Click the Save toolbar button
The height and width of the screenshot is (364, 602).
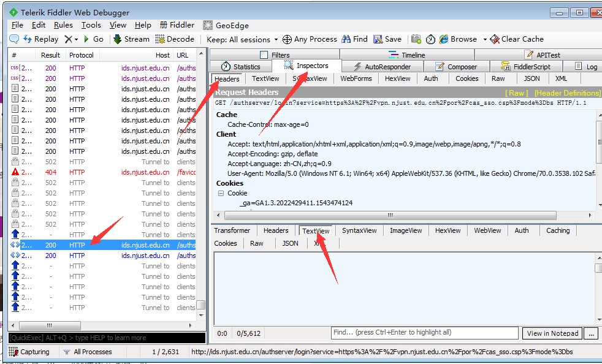point(387,39)
